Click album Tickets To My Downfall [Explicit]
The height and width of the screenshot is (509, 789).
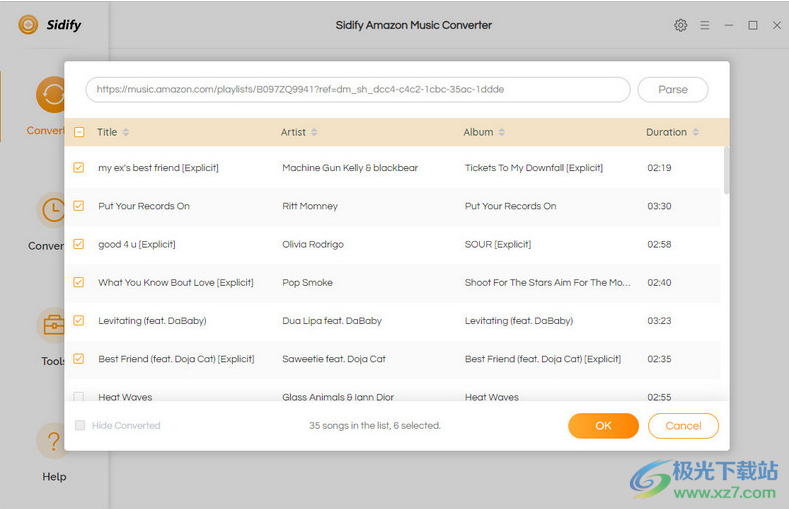(x=534, y=167)
